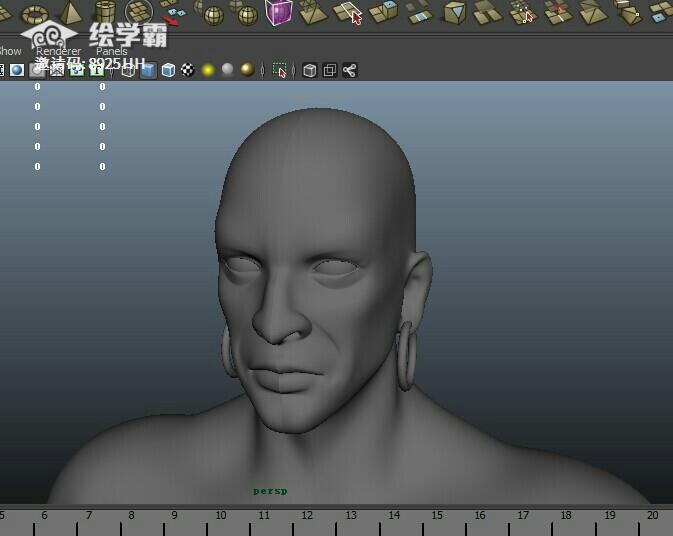This screenshot has height=536, width=673.
Task: Click the shelf icon with red arrow and blue squares
Action: coord(174,13)
